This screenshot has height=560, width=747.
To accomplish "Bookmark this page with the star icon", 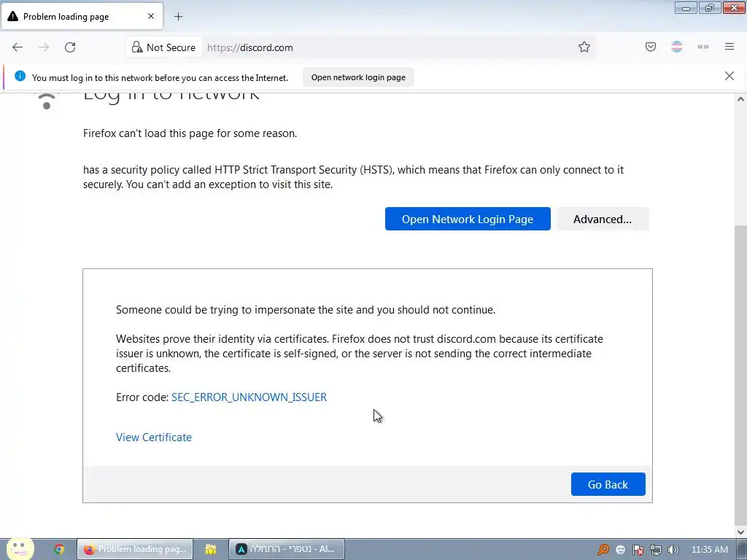I will [x=584, y=47].
